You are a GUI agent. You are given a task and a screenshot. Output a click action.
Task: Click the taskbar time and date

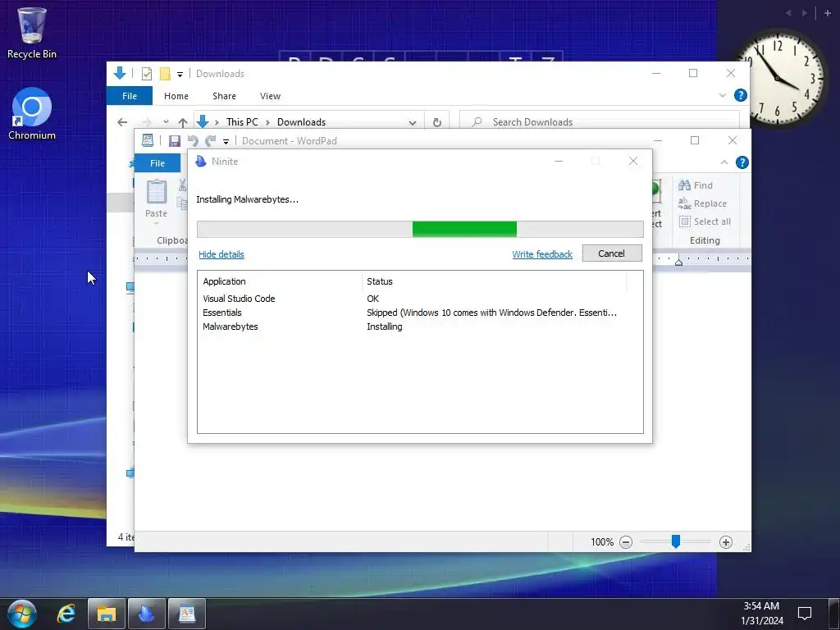click(762, 614)
